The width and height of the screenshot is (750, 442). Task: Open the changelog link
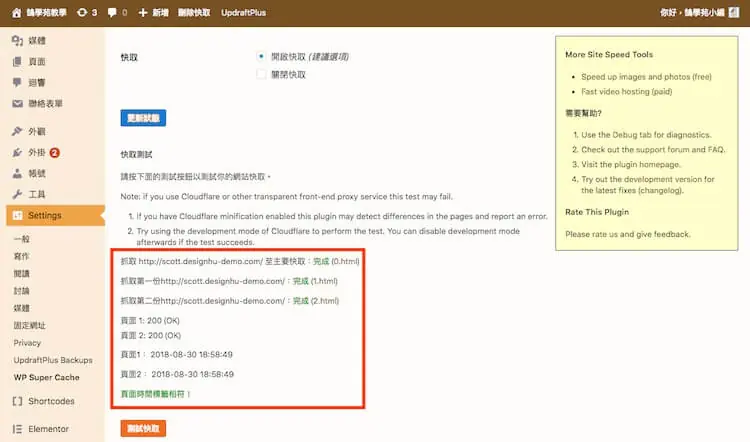(x=659, y=190)
